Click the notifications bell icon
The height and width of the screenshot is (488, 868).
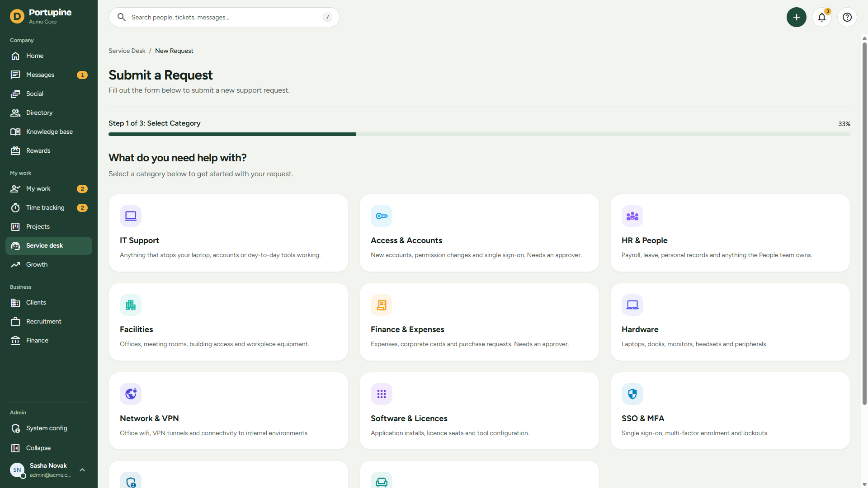tap(822, 17)
